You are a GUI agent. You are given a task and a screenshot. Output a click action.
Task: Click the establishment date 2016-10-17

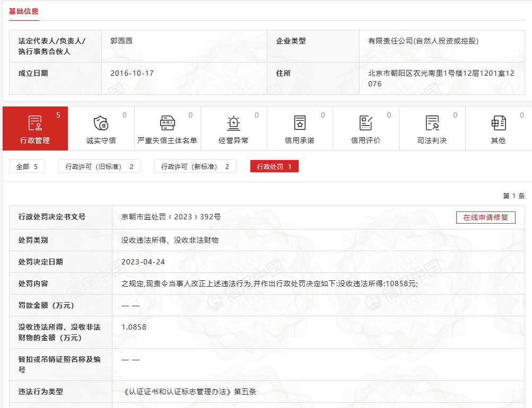point(132,73)
